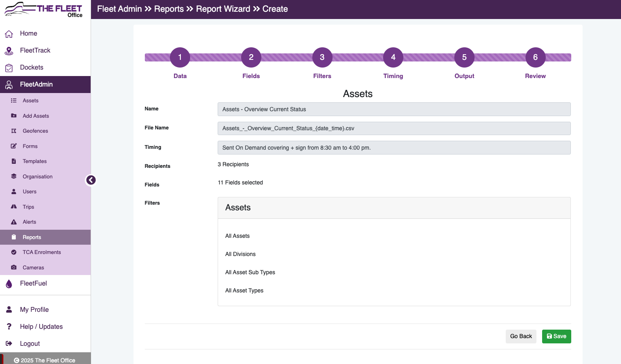Select wizard step 5 Output circle
Screen dimensions: 621x364
point(464,57)
